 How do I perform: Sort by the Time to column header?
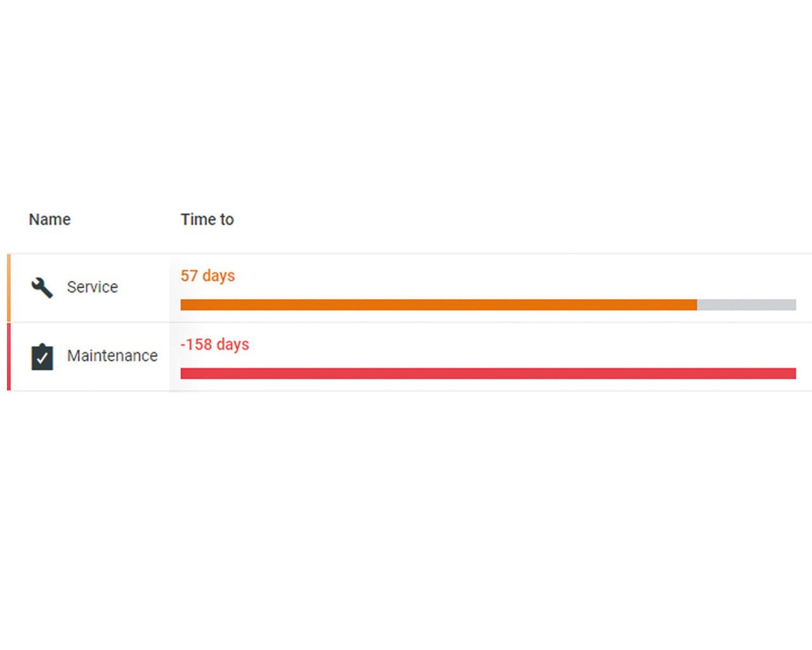pyautogui.click(x=207, y=220)
